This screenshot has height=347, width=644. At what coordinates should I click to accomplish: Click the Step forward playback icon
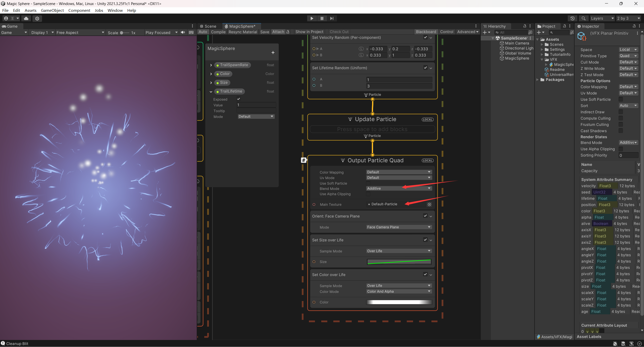pos(332,18)
